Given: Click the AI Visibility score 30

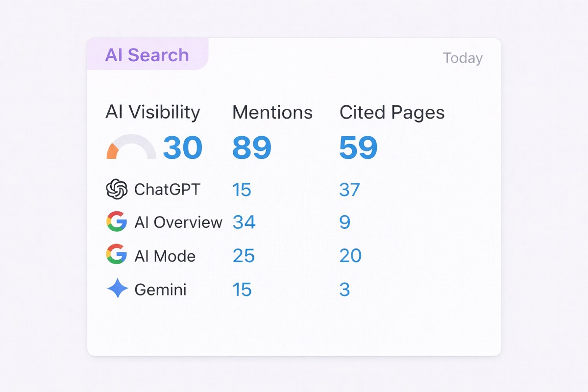Looking at the screenshot, I should tap(182, 147).
